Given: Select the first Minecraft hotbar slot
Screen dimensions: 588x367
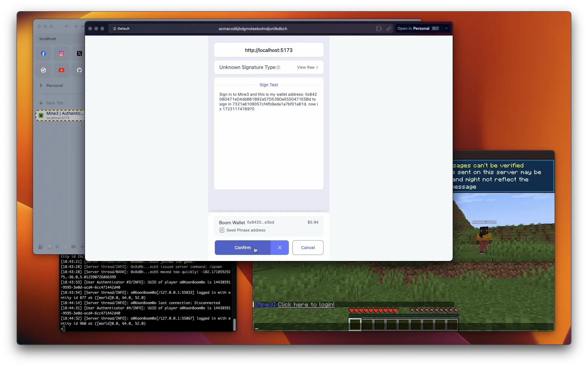Looking at the screenshot, I should [355, 324].
